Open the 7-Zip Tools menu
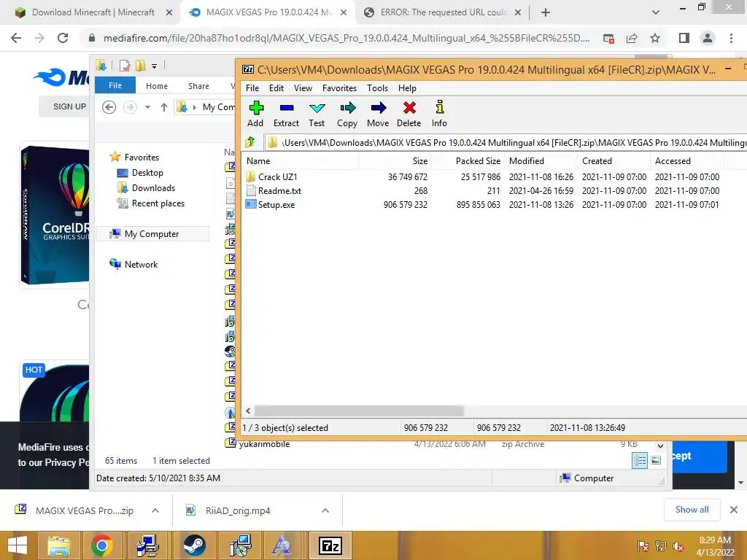 [377, 88]
